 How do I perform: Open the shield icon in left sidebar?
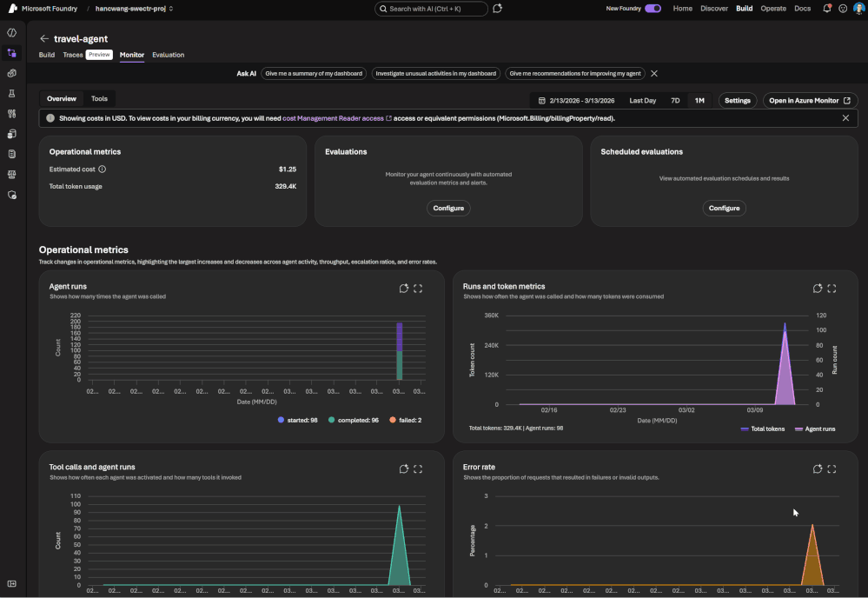click(12, 196)
